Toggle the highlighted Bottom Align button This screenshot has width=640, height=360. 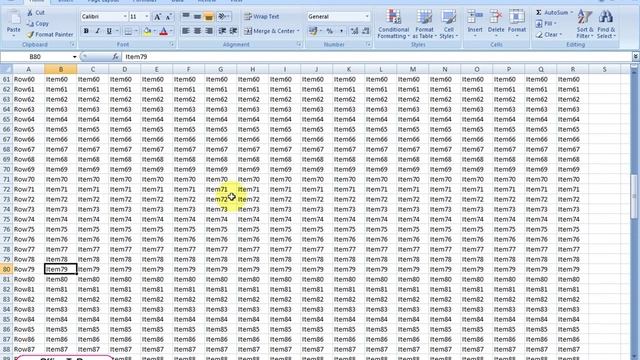tap(209, 17)
